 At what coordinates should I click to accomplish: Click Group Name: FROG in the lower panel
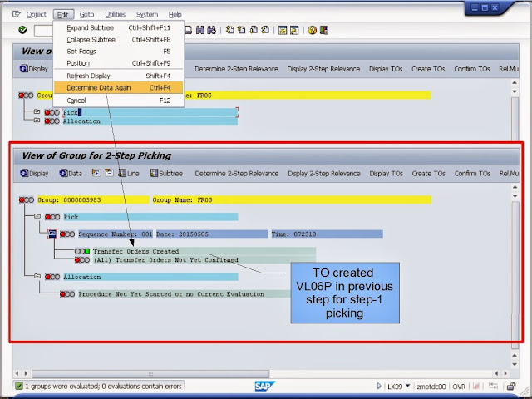(292, 199)
